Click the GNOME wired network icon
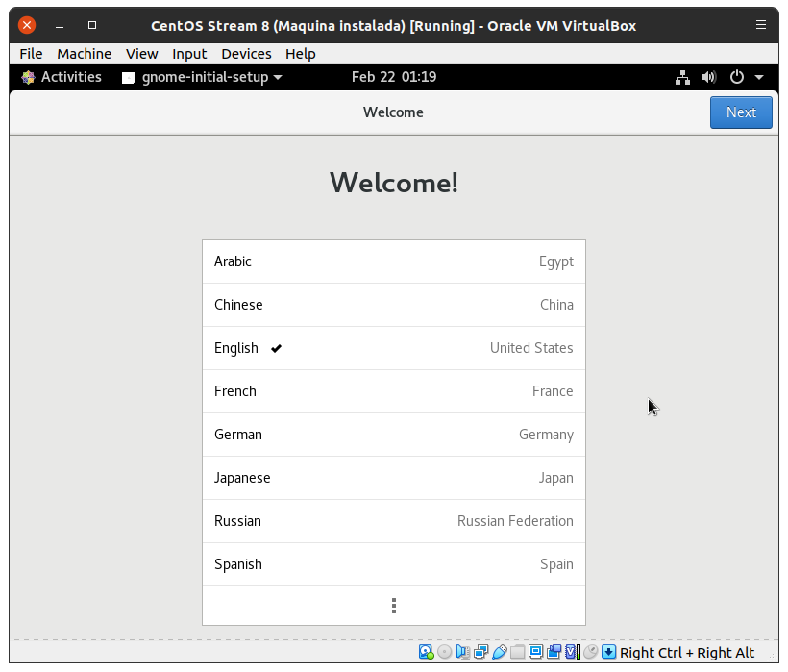Viewport: 788px width, 672px height. coord(682,77)
